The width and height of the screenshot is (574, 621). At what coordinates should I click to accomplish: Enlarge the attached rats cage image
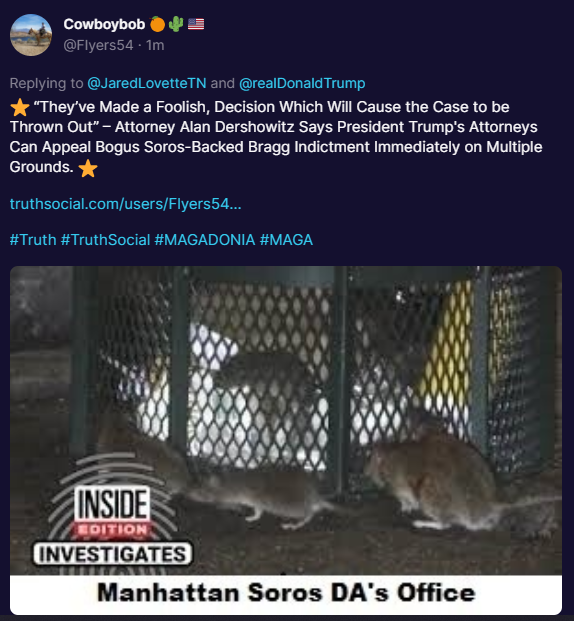click(x=286, y=440)
